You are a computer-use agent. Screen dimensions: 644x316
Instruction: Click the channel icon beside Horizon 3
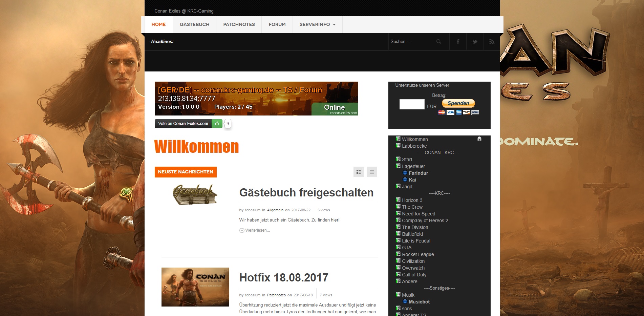click(x=398, y=200)
